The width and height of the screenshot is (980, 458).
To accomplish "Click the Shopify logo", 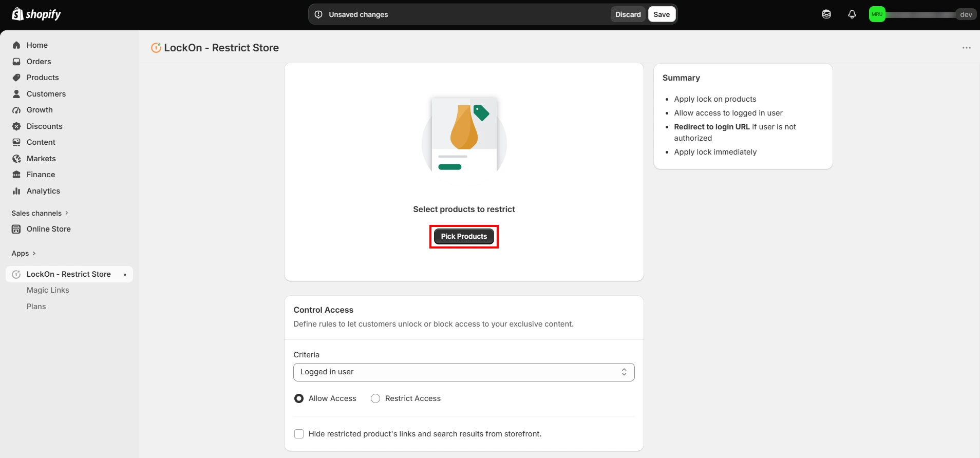I will point(36,14).
